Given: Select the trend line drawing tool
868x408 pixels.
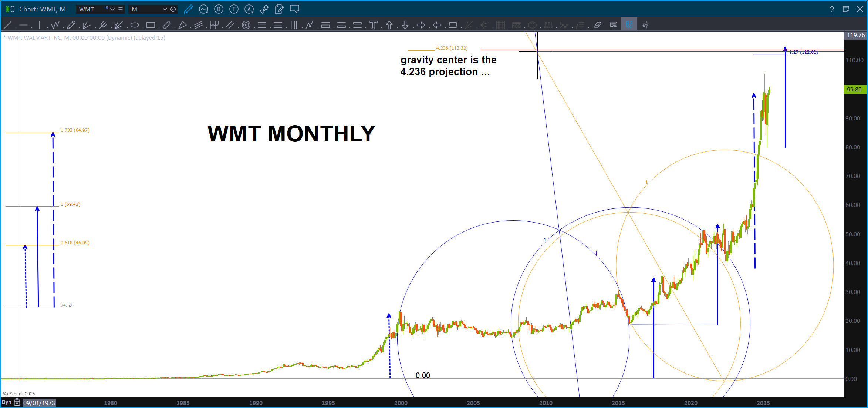Looking at the screenshot, I should pos(7,25).
